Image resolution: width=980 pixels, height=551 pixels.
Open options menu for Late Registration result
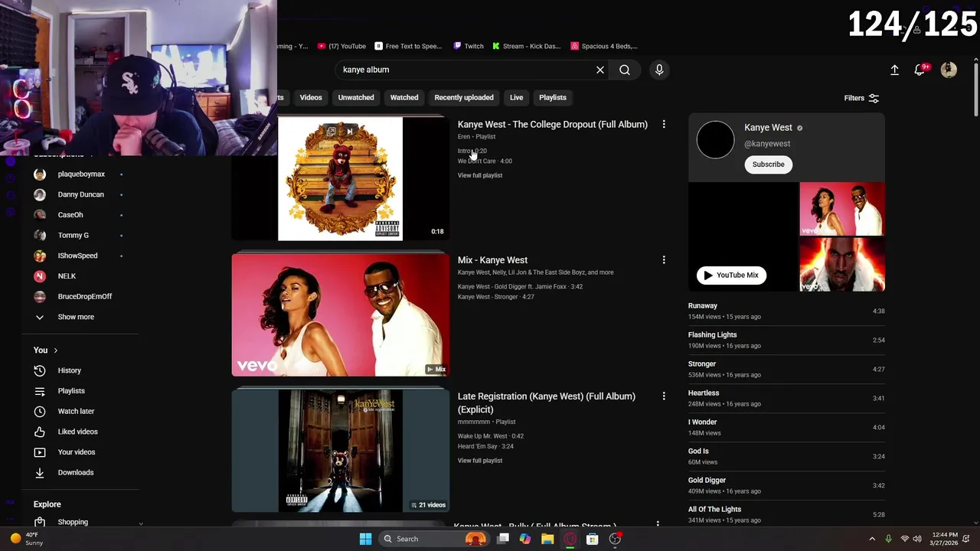(x=664, y=396)
